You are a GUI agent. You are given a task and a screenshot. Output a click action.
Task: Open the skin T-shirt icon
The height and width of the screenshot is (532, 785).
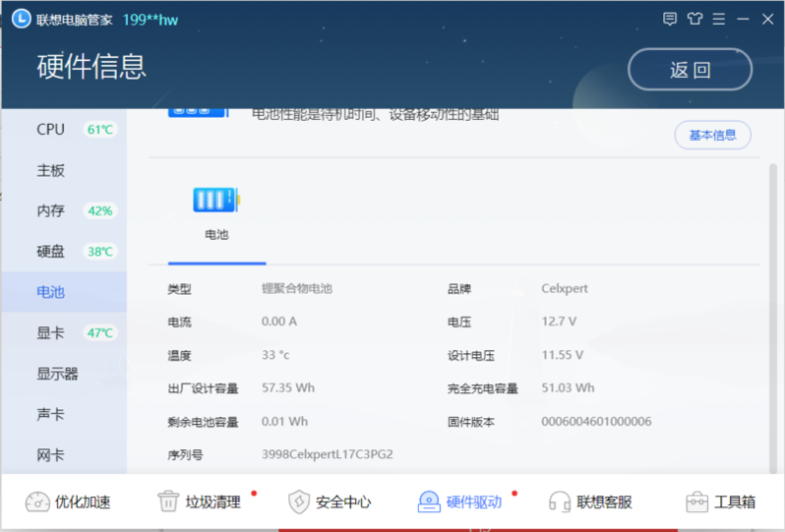695,19
